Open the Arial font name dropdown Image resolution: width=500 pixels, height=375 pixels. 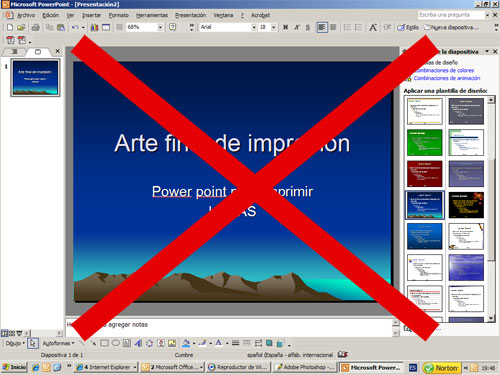point(254,27)
